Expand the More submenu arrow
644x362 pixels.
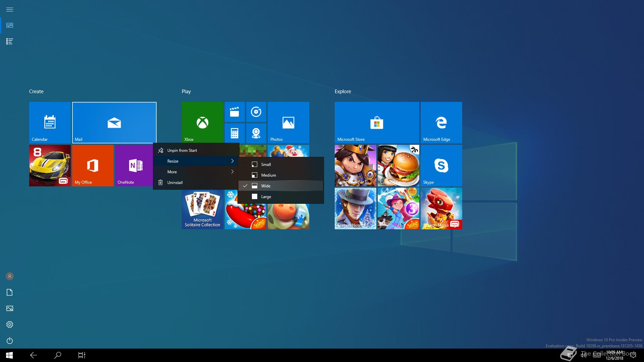click(232, 172)
